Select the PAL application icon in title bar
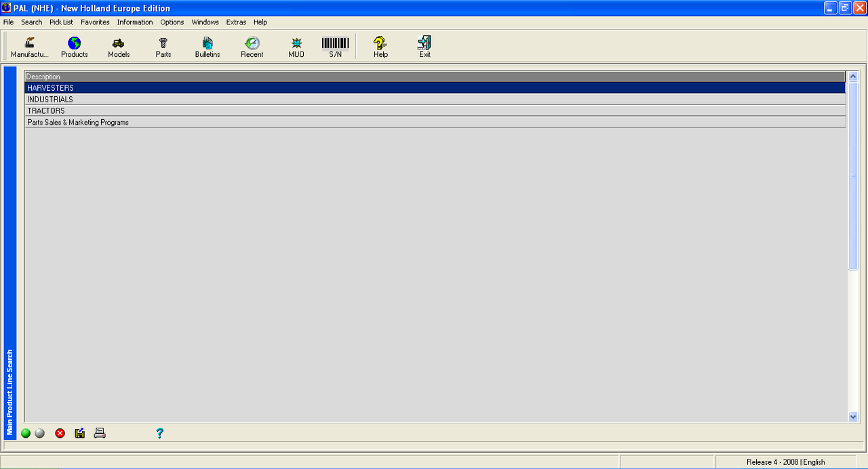This screenshot has width=868, height=469. [7, 8]
